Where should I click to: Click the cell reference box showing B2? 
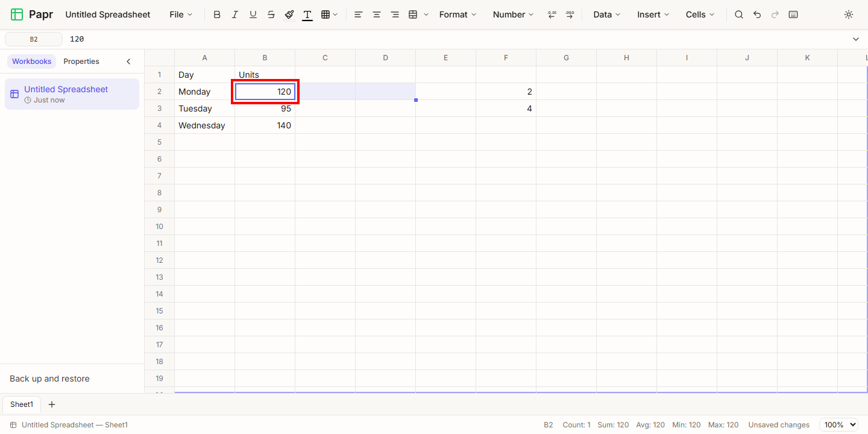34,39
